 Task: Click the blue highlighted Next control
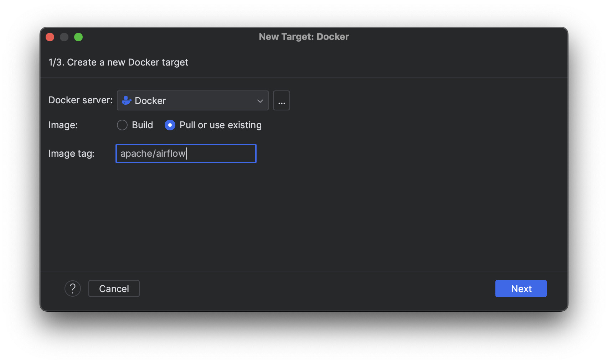521,288
